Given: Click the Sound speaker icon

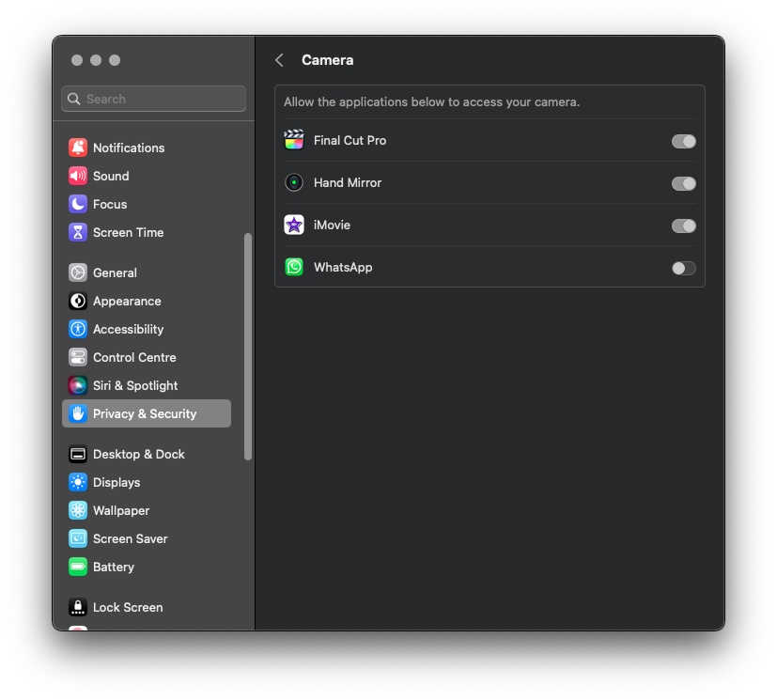Looking at the screenshot, I should (x=78, y=176).
